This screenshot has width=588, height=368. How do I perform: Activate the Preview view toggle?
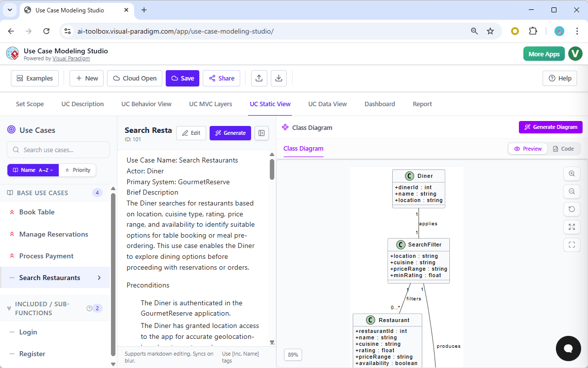pos(527,149)
